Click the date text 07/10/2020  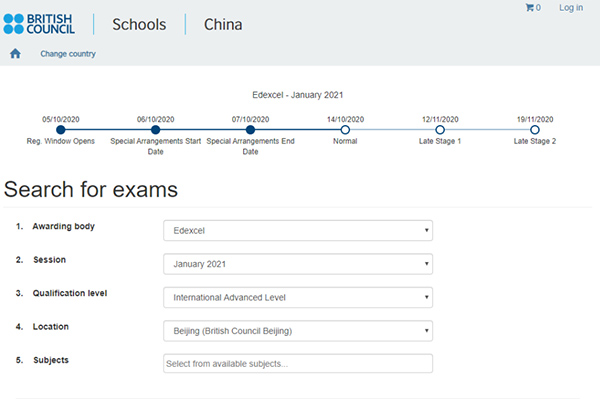[250, 119]
